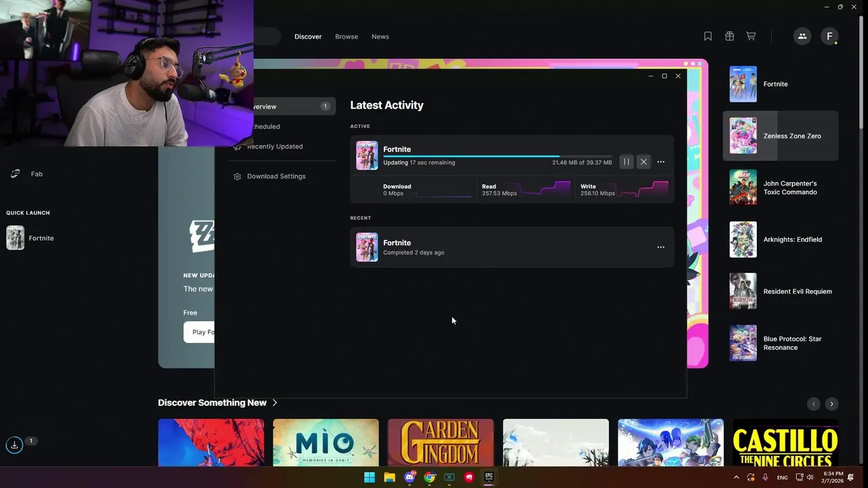Open Download Settings in the downloads window
Screen dimensions: 868x488
(x=276, y=176)
